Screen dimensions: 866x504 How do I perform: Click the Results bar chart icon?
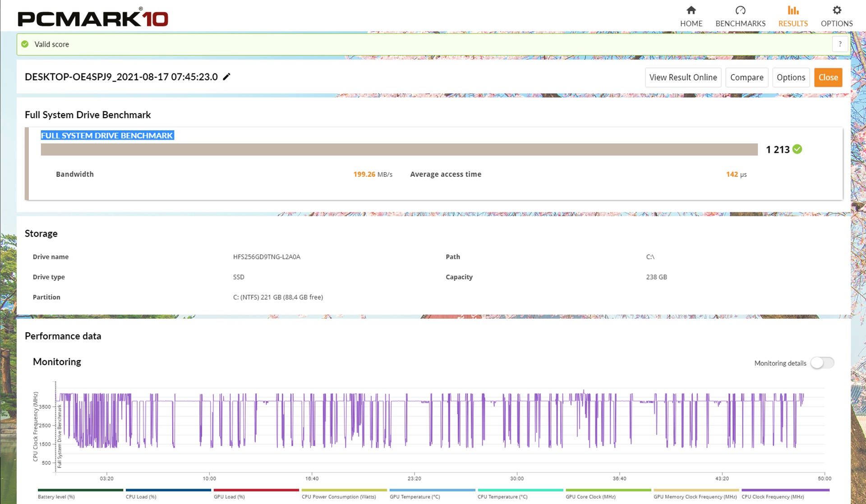click(793, 10)
